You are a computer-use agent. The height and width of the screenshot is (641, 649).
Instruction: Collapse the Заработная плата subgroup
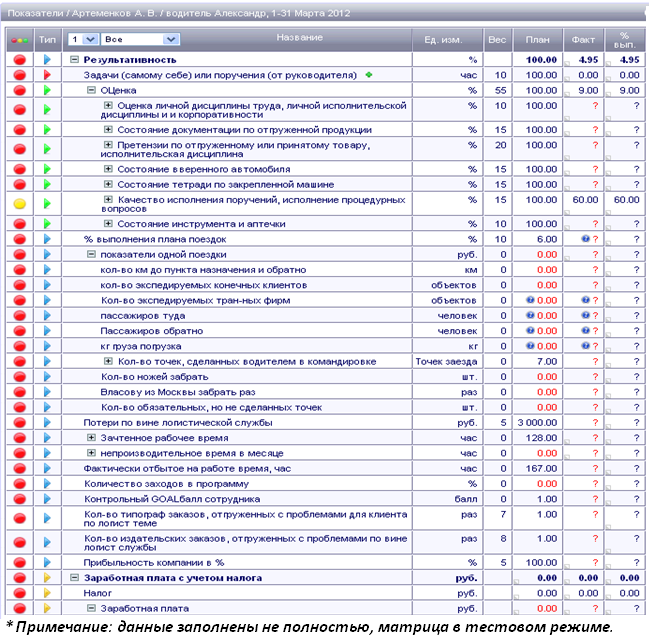point(91,608)
